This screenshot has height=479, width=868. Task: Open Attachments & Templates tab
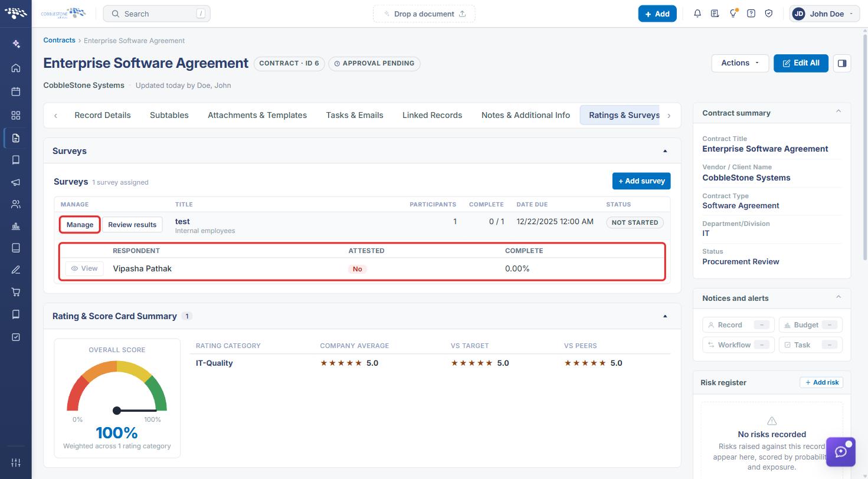257,115
